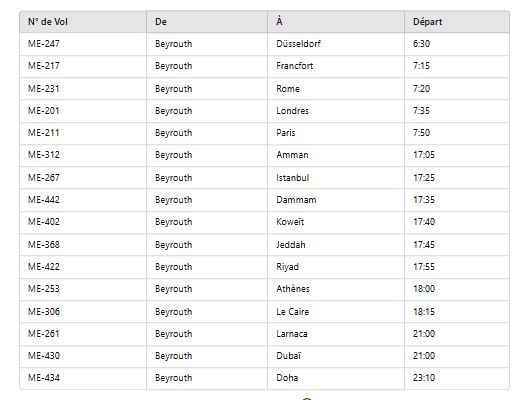This screenshot has height=400, width=528.
Task: Click the Dammam destination cell
Action: click(x=336, y=200)
